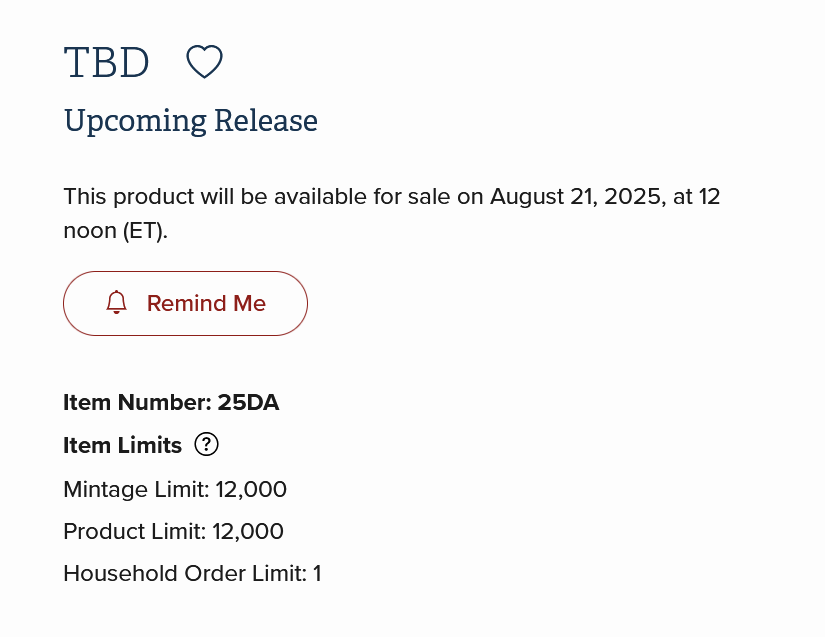Click the Household Order Limit value 1
Image resolution: width=825 pixels, height=637 pixels.
click(x=317, y=573)
